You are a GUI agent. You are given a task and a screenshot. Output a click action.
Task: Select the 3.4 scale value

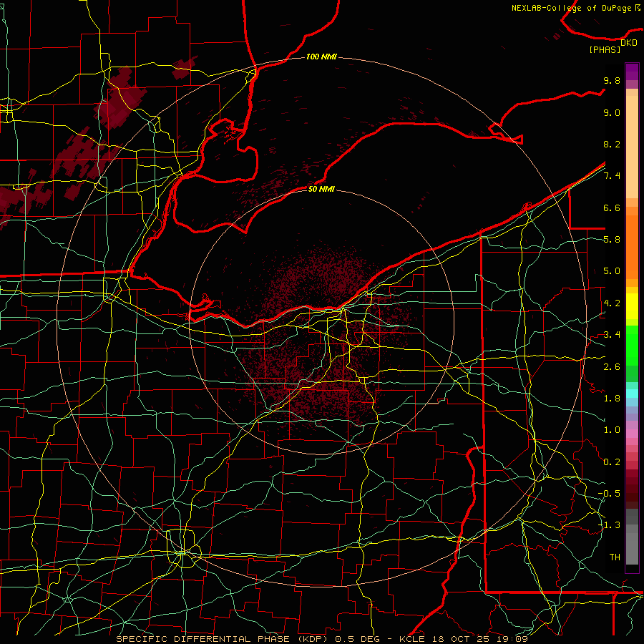click(x=612, y=335)
